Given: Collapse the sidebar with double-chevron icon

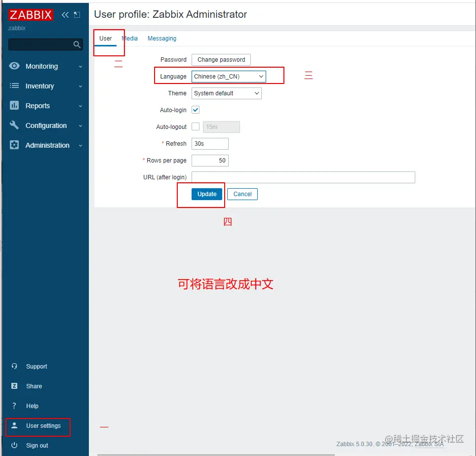Looking at the screenshot, I should coord(65,15).
